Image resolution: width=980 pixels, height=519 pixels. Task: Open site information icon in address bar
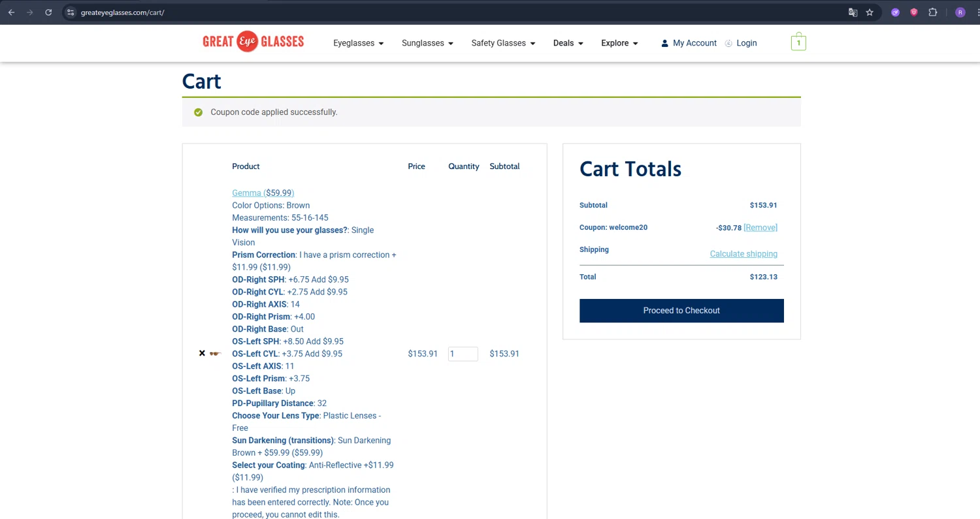tap(71, 12)
